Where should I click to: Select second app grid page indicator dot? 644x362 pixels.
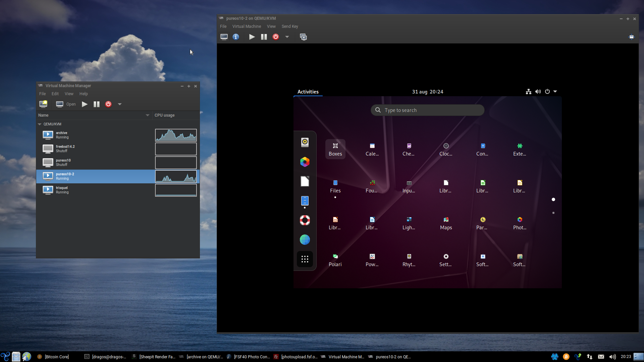pyautogui.click(x=553, y=213)
